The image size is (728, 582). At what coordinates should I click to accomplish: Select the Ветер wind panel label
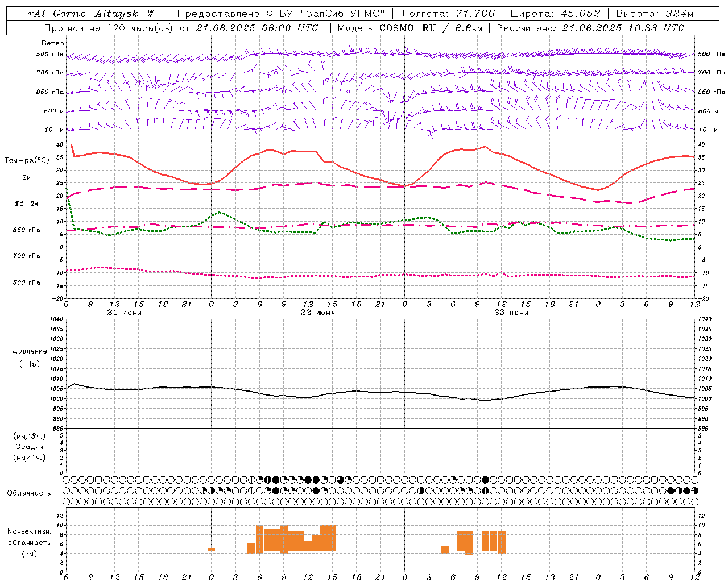point(53,43)
